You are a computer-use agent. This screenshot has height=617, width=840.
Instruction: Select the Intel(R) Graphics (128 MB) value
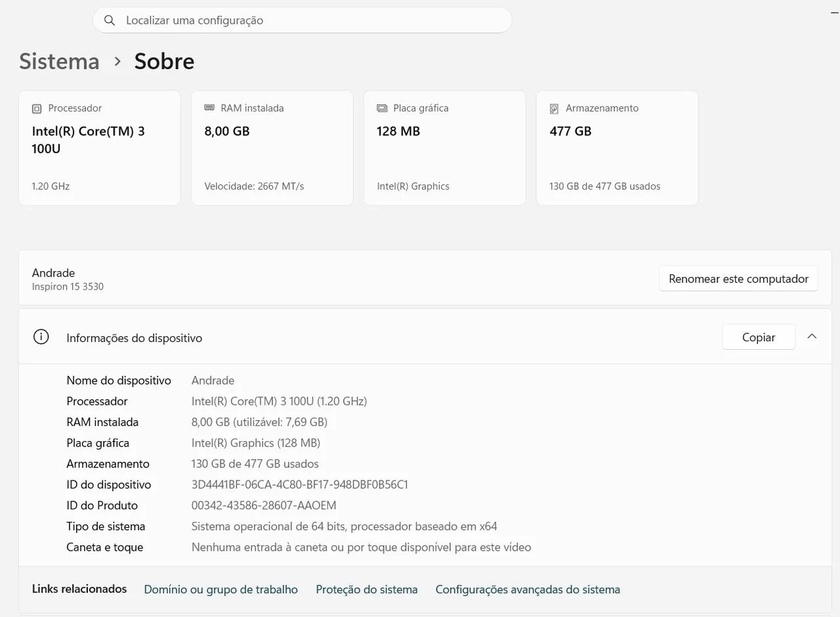tap(256, 443)
